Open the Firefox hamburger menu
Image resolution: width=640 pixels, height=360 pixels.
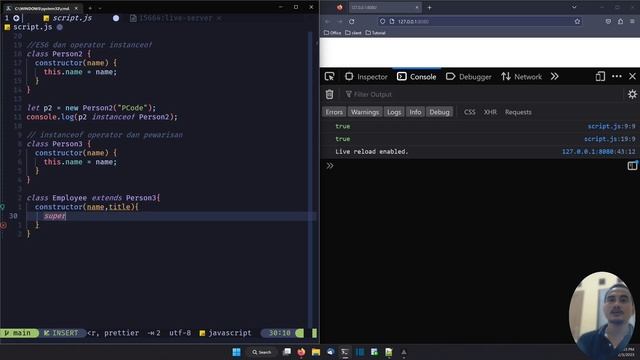click(x=632, y=21)
